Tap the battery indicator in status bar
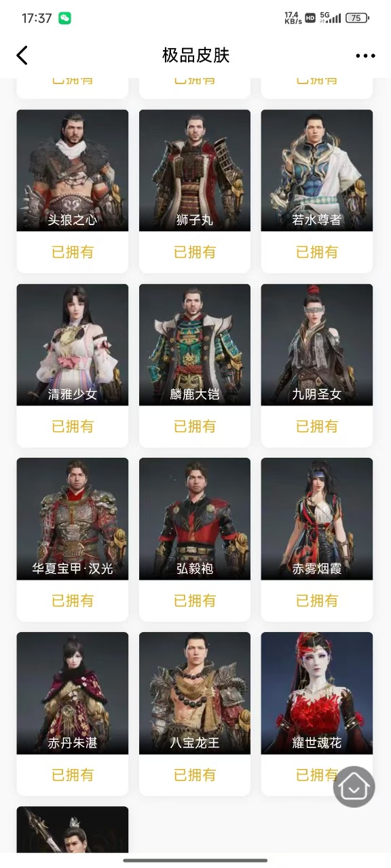Screen dimensions: 391x868 pyautogui.click(x=357, y=18)
